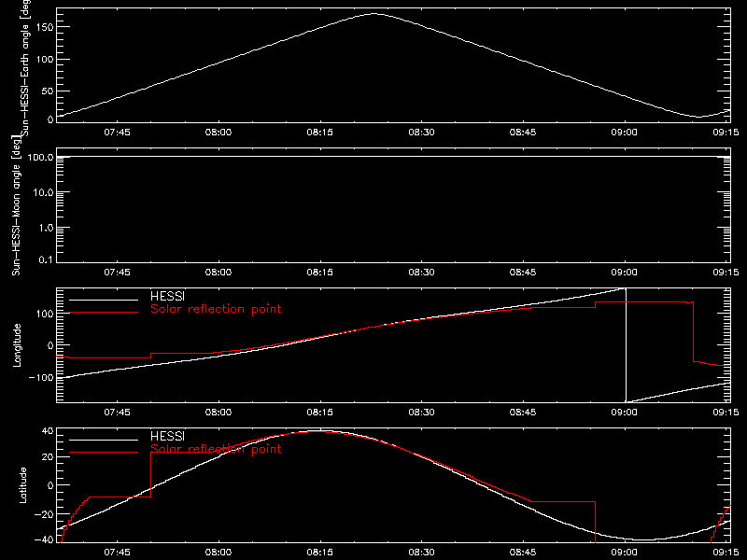Click the 100 tick on Longitude axis

(x=45, y=314)
